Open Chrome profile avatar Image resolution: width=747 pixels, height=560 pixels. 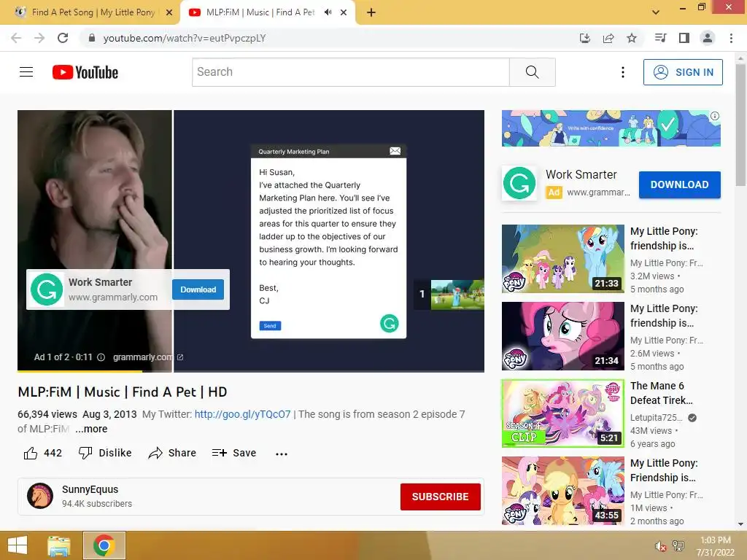(708, 38)
